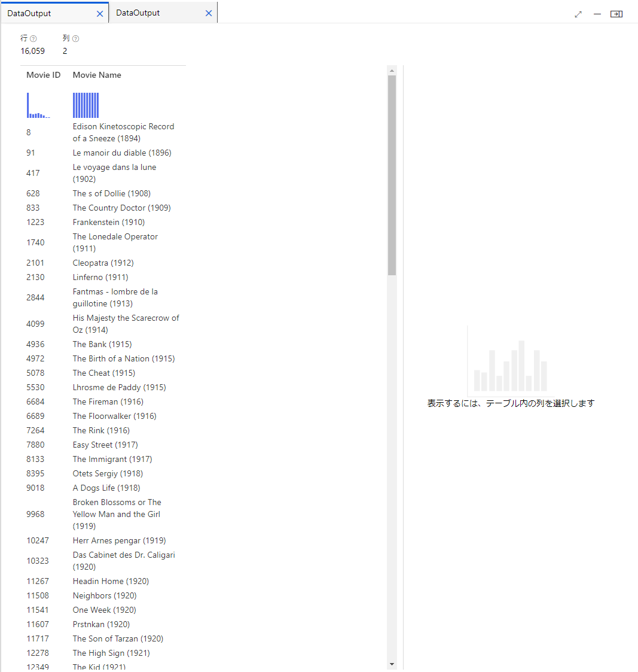This screenshot has width=638, height=672.
Task: Select Lhrosme de Paddy (1915)
Action: 120,387
